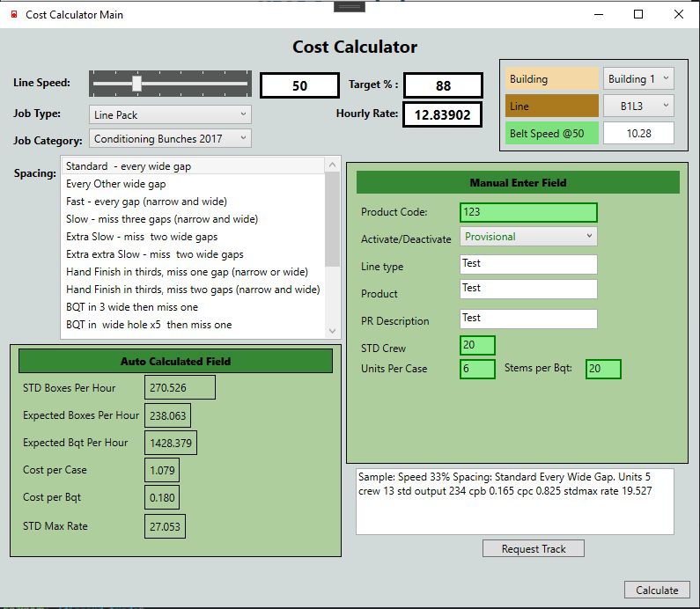Screen dimensions: 700x609
Task: Click the Manual Enter Field header
Action: pyautogui.click(x=518, y=182)
